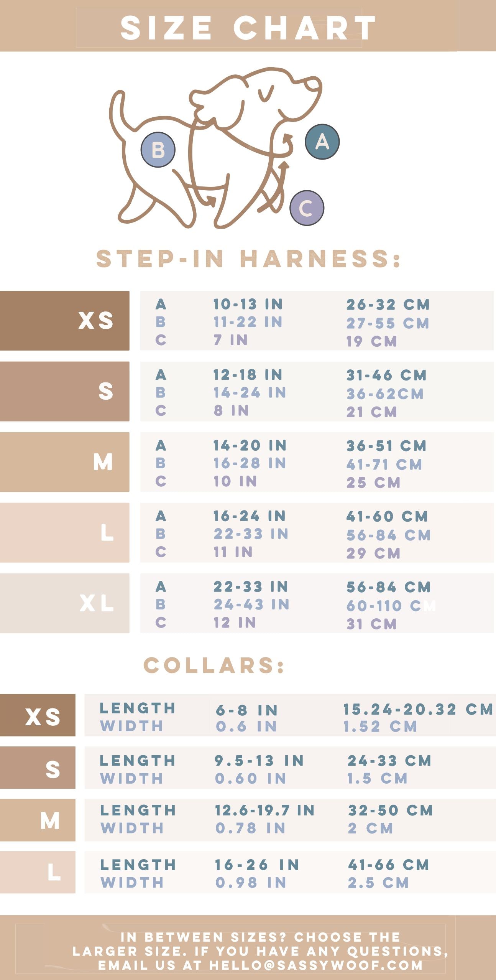Image resolution: width=496 pixels, height=980 pixels.
Task: Select the harness M size block
Action: click(64, 462)
